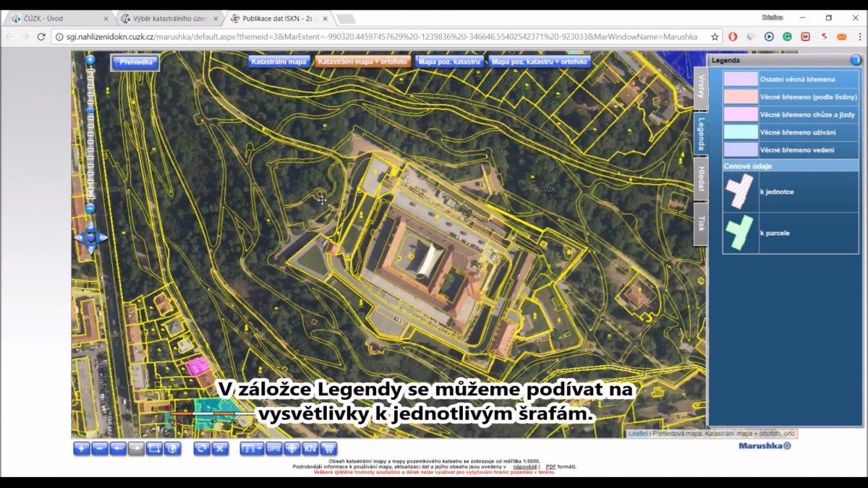Screen dimensions: 868x488
Task: Click the green Grammarly extension icon
Action: [x=787, y=36]
